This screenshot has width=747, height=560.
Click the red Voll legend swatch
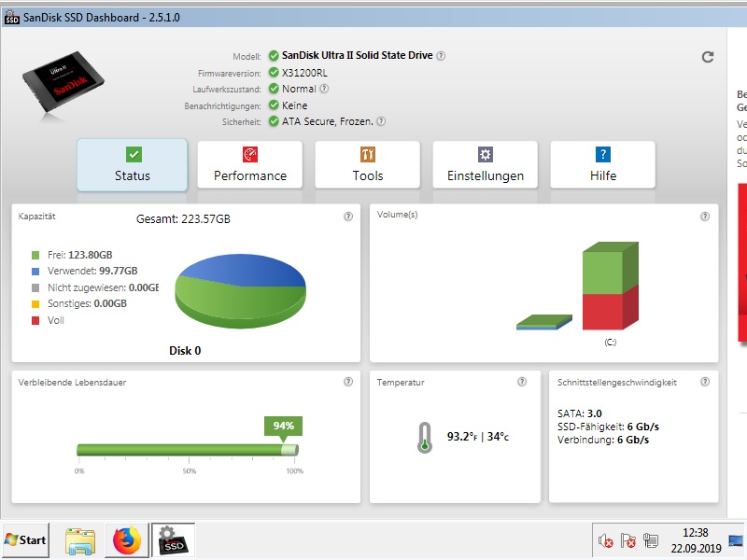pyautogui.click(x=35, y=320)
